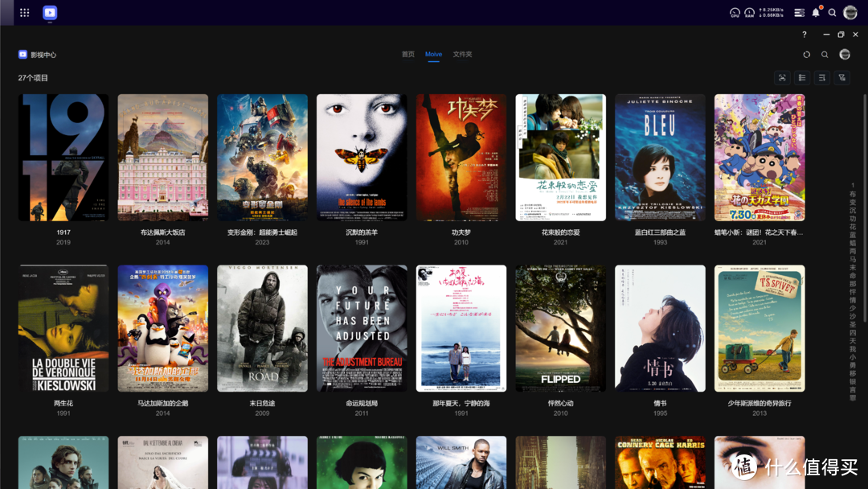Switch to list view layout
This screenshot has width=868, height=489.
coord(802,77)
